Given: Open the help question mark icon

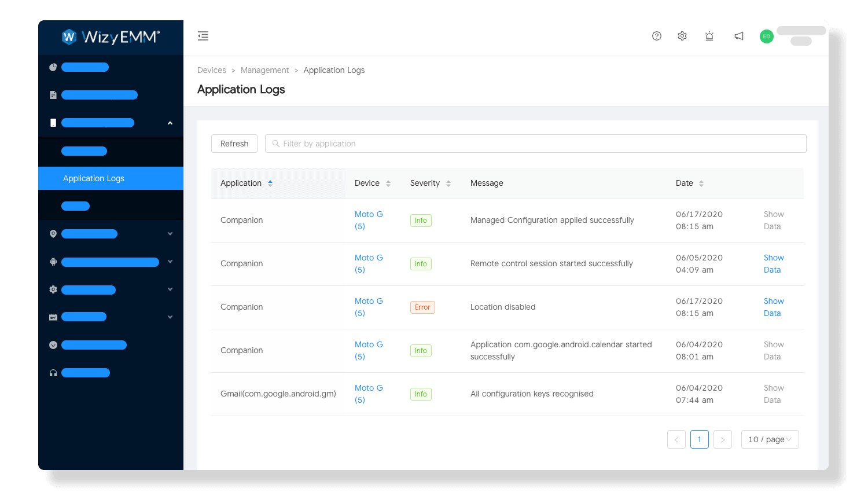Looking at the screenshot, I should point(656,36).
